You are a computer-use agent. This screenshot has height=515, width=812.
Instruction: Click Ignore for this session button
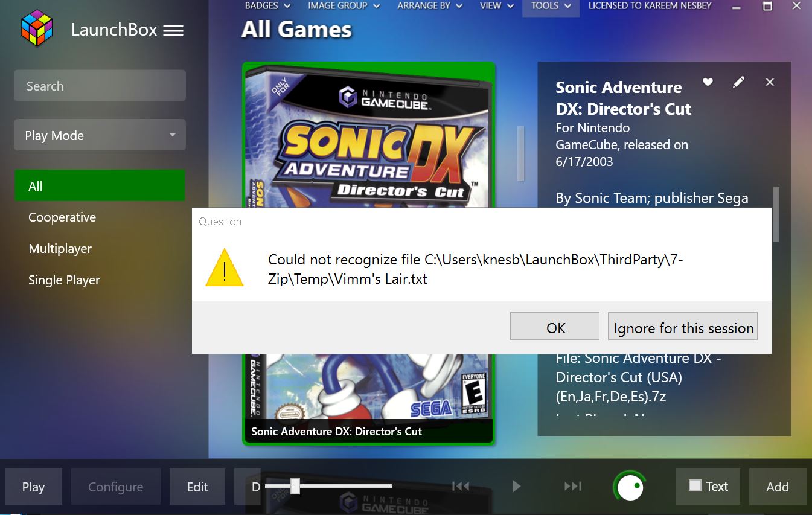click(x=683, y=327)
